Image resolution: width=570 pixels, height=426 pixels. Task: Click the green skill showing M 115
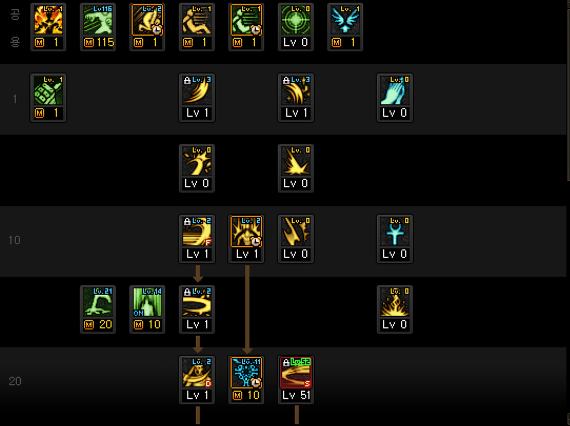(x=98, y=27)
